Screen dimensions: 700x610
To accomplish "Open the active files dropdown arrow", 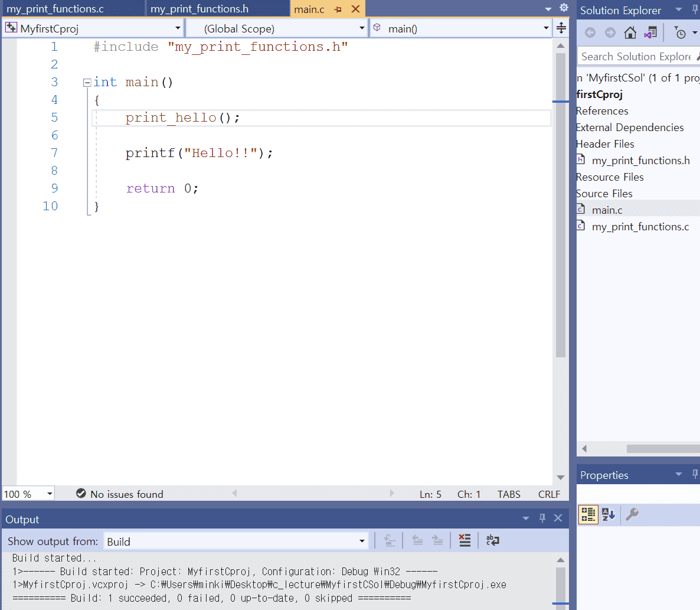I will click(548, 9).
